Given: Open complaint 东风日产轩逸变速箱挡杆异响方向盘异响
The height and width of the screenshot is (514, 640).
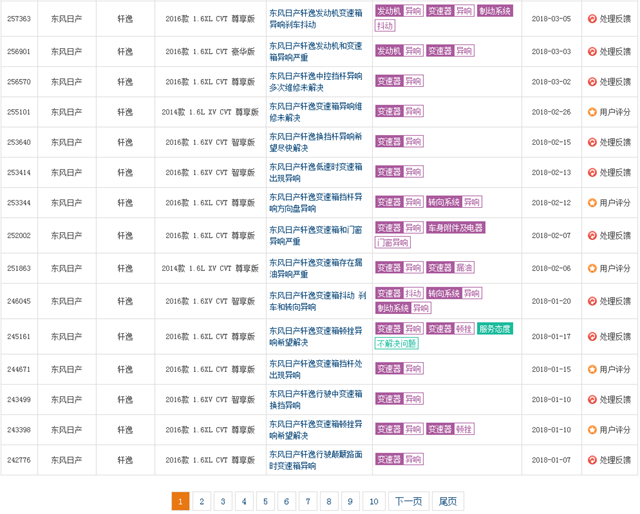Looking at the screenshot, I should [316, 202].
